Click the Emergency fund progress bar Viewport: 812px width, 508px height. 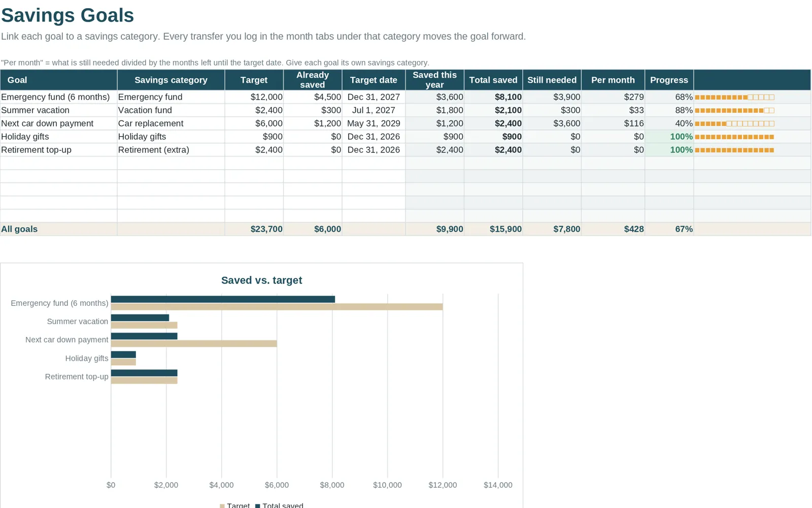click(734, 97)
